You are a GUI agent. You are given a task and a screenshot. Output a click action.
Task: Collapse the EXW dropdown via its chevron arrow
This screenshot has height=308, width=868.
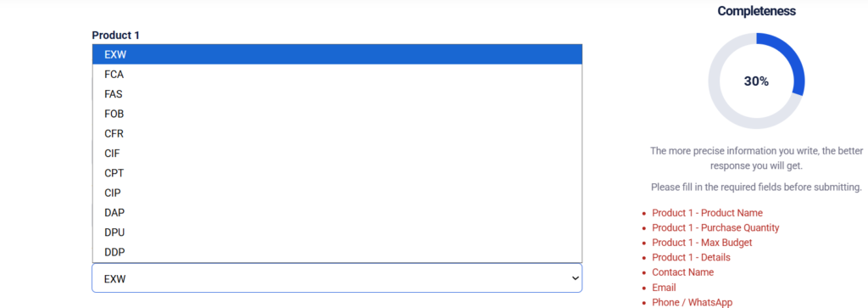(x=575, y=278)
